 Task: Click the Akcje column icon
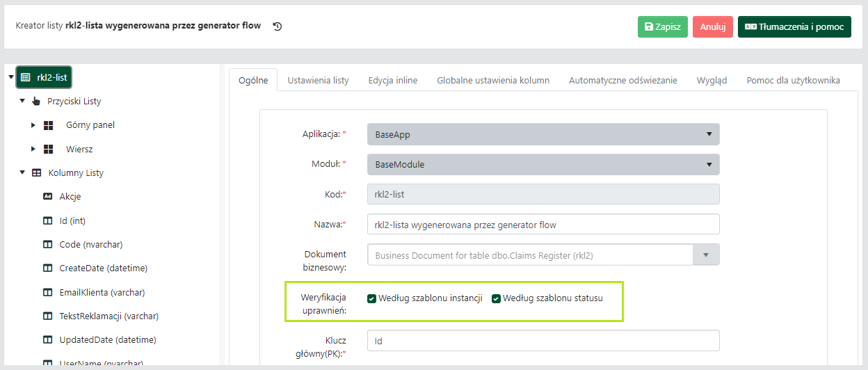[48, 196]
